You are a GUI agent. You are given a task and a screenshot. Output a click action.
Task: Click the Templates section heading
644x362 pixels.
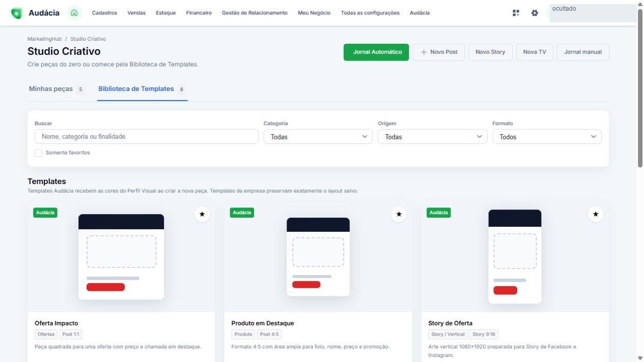point(47,182)
